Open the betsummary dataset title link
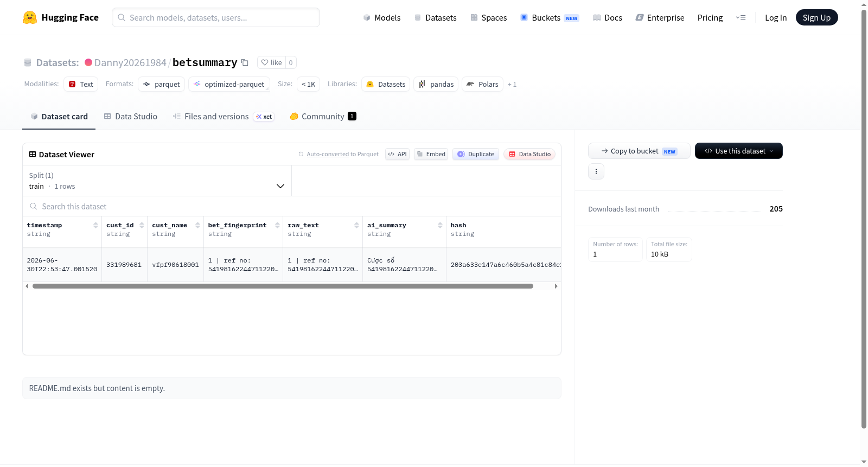 [205, 62]
